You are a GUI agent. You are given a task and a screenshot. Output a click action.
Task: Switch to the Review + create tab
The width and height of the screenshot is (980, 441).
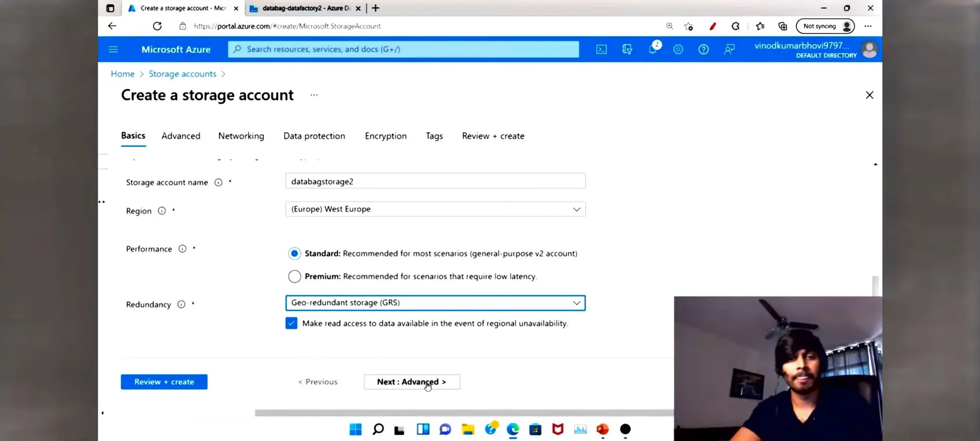click(493, 136)
